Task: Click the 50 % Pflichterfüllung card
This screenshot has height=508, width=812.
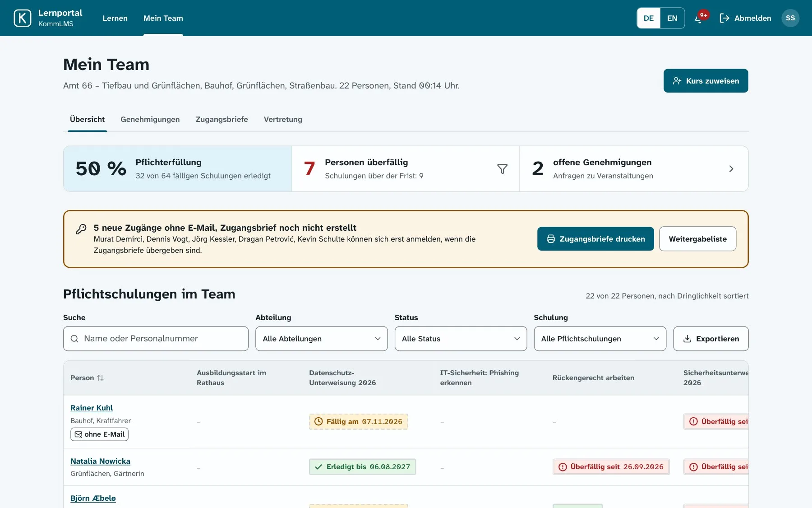Action: (178, 169)
